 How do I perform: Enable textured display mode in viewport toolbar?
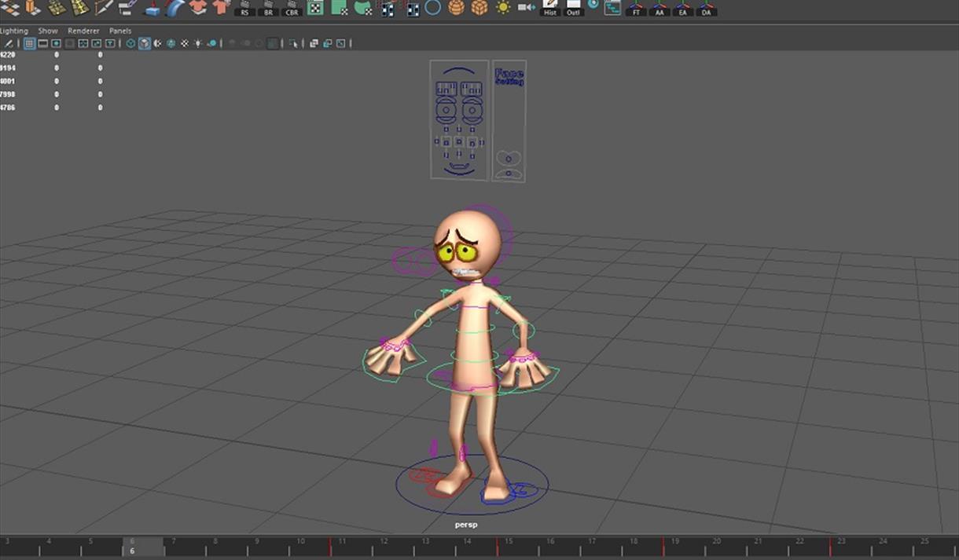171,43
